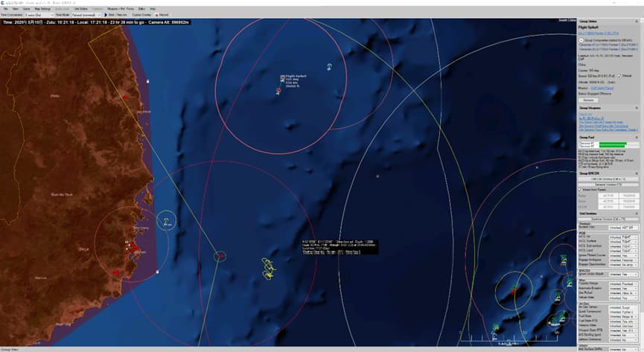Open the View menu
The height and width of the screenshot is (352, 644).
15,9
